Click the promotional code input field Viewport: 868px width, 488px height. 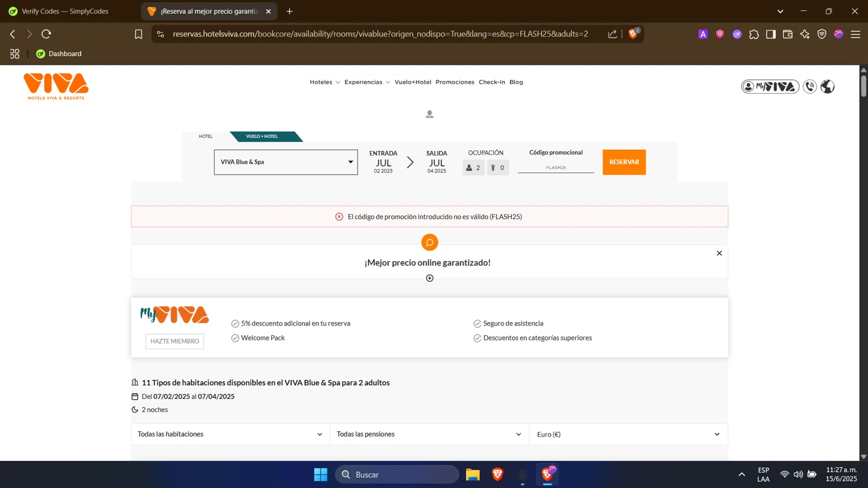coord(556,167)
